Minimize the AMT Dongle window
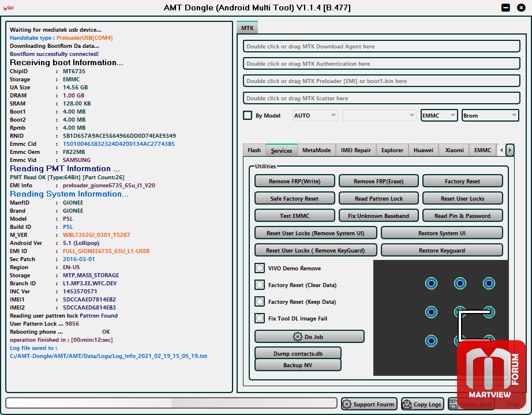532x415 pixels. coord(505,7)
